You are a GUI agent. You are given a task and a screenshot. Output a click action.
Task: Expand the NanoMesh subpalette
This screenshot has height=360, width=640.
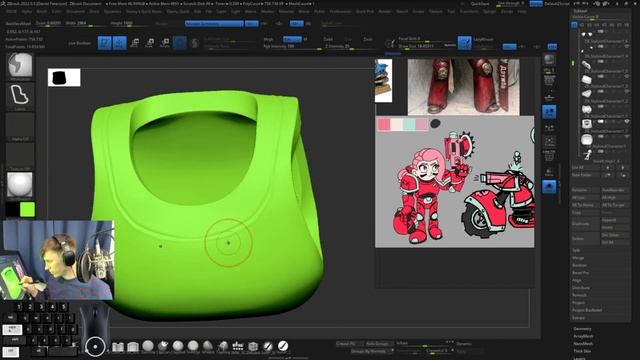[583, 344]
